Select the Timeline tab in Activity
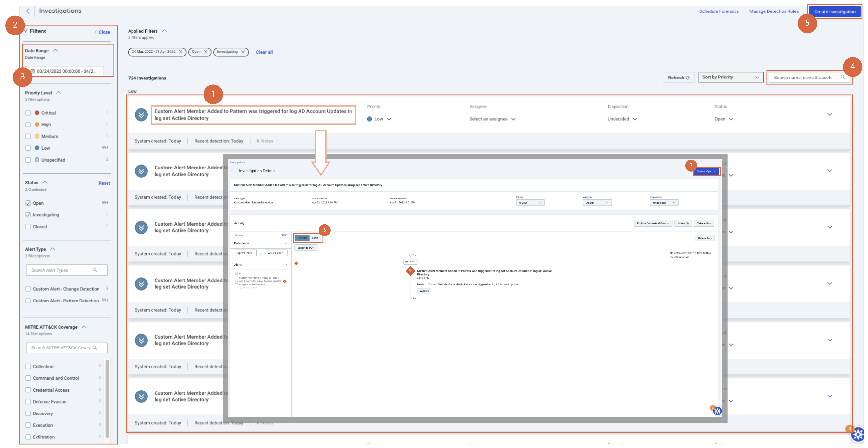The width and height of the screenshot is (868, 448). point(302,238)
